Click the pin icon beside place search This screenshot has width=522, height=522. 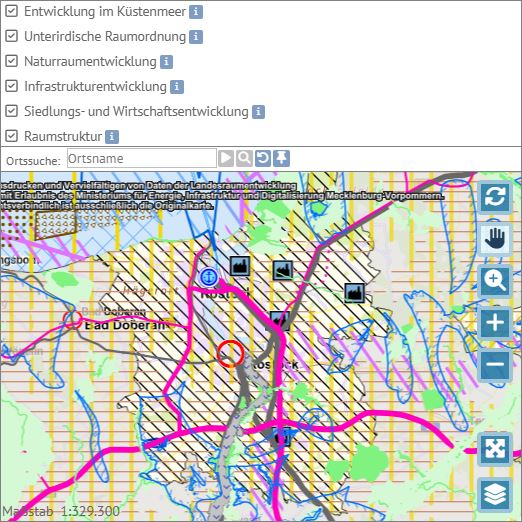(282, 158)
